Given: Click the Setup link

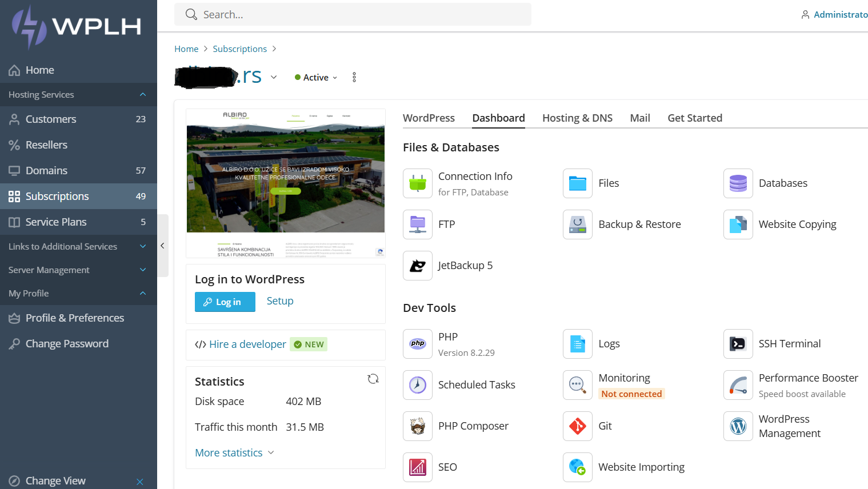Looking at the screenshot, I should [x=280, y=301].
